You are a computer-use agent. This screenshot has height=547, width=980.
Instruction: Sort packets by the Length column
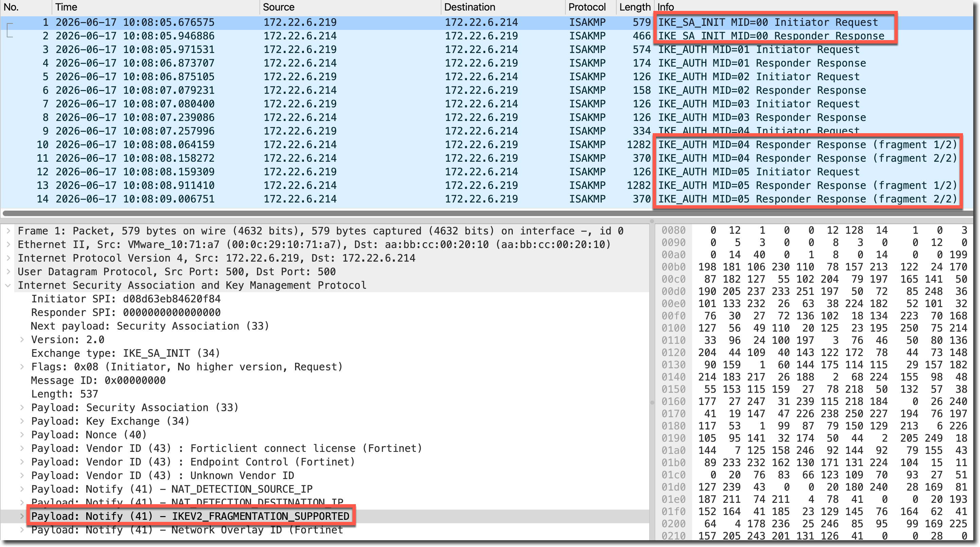coord(635,7)
